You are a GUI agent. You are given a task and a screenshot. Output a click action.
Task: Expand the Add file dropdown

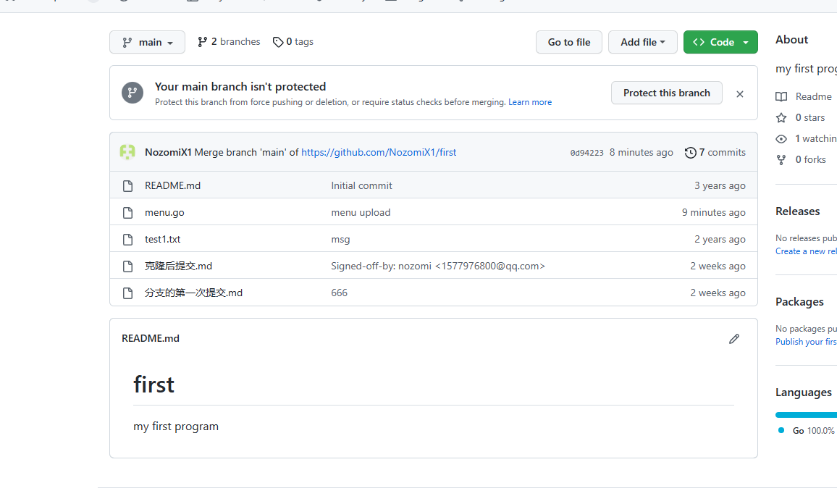click(642, 42)
